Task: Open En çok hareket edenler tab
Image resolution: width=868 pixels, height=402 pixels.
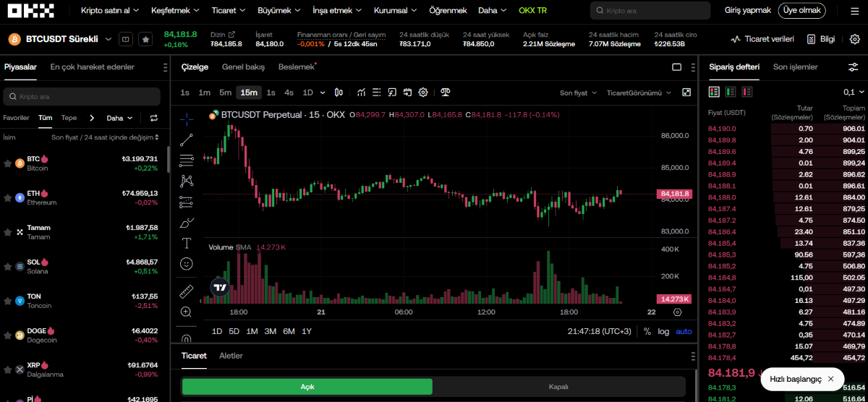Action: click(92, 67)
